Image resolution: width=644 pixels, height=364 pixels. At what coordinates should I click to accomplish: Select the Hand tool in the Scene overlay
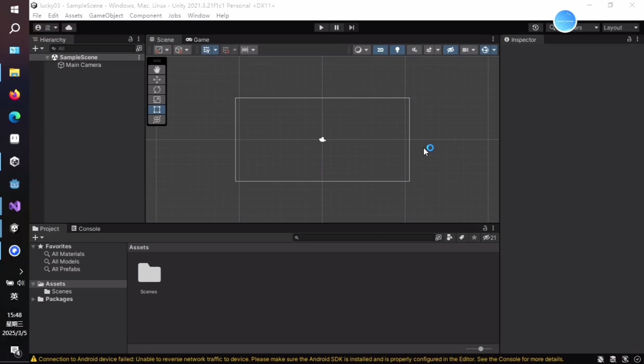(x=157, y=69)
